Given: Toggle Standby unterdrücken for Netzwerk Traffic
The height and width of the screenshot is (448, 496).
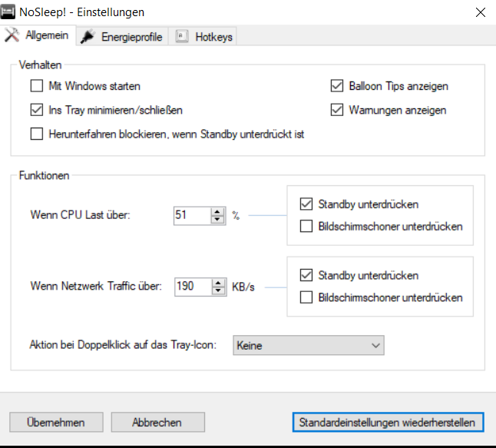Looking at the screenshot, I should [306, 275].
